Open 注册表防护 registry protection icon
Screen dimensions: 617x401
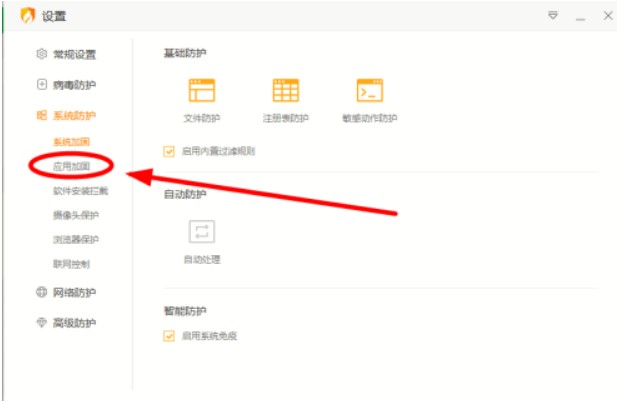(286, 91)
